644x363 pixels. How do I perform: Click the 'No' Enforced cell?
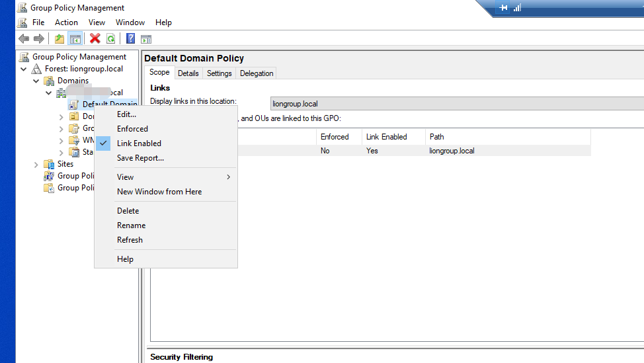325,151
